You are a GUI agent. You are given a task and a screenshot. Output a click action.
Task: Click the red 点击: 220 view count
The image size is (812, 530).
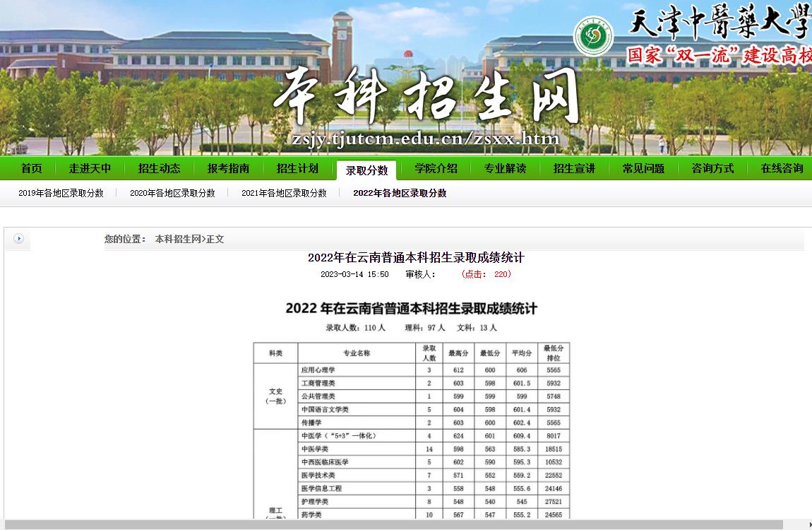pyautogui.click(x=486, y=275)
